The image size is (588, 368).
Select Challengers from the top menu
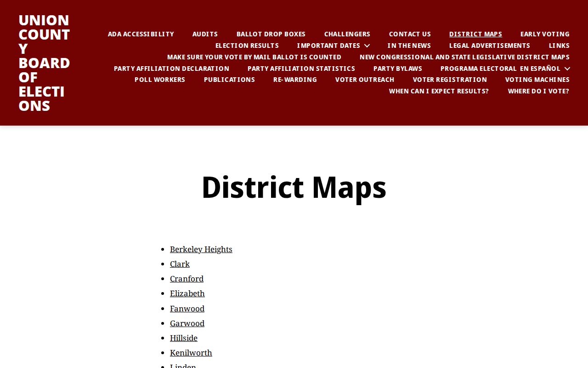pos(347,34)
